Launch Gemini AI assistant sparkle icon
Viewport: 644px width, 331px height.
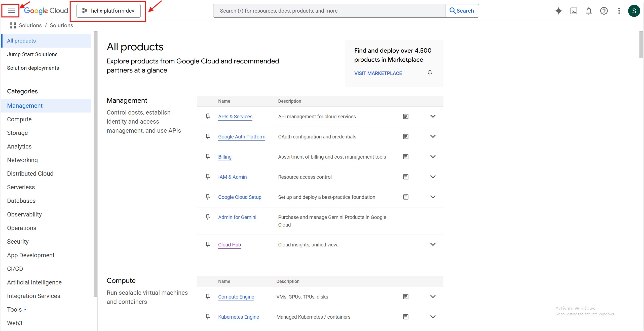[x=558, y=11]
